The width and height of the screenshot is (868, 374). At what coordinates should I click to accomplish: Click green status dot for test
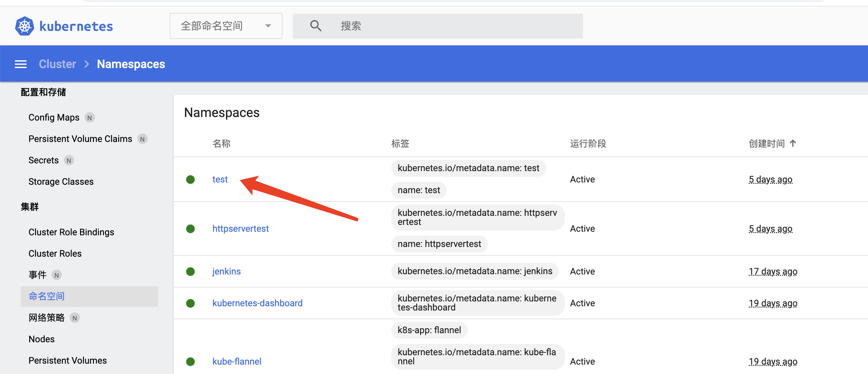190,180
